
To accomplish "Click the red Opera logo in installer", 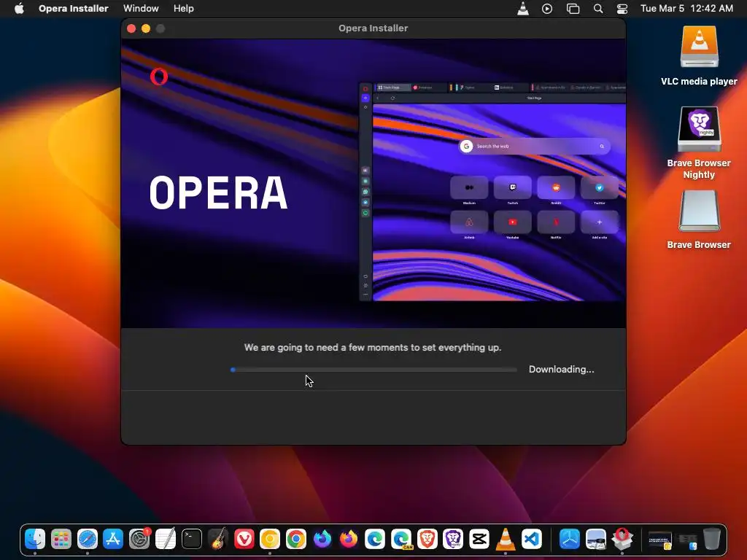I will point(158,77).
